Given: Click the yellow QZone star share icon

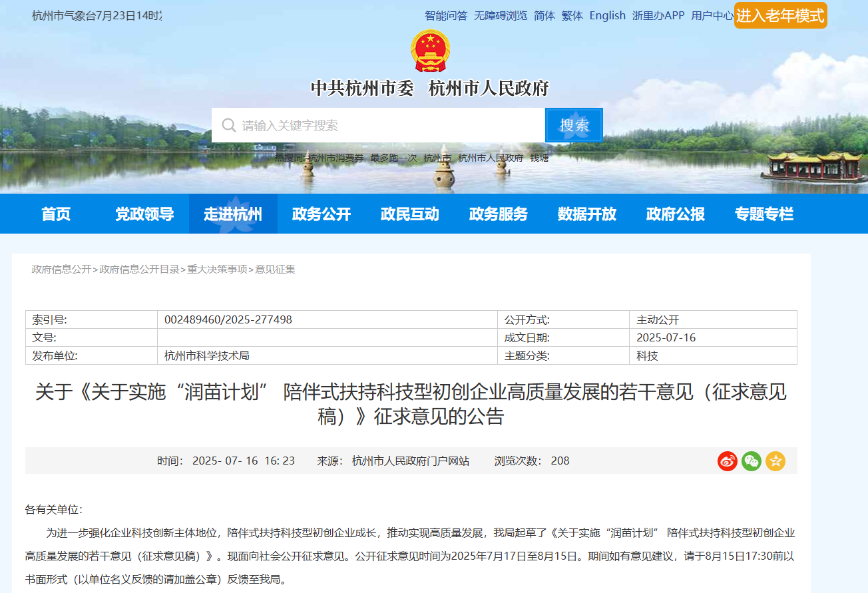Looking at the screenshot, I should pyautogui.click(x=775, y=460).
